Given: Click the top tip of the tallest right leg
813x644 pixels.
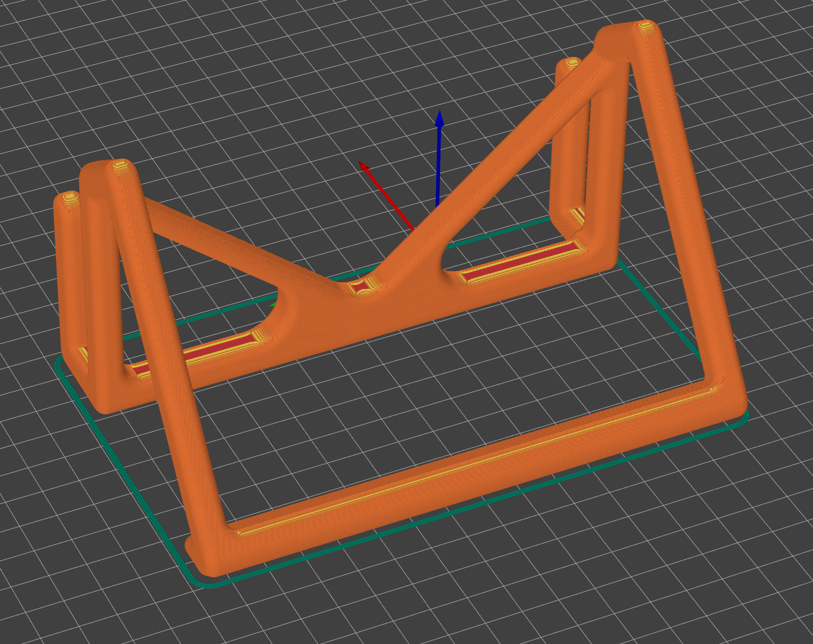Looking at the screenshot, I should tap(645, 24).
